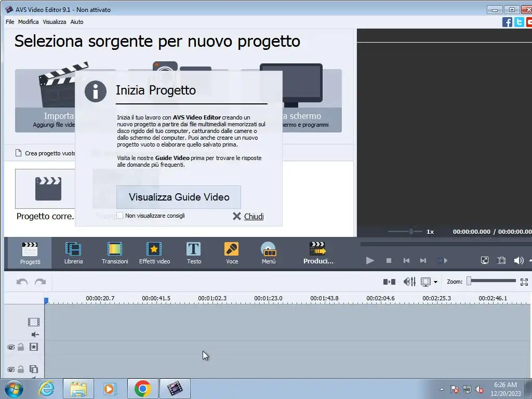Click the video effects track star icon
Image resolution: width=532 pixels, height=399 pixels.
tap(34, 347)
